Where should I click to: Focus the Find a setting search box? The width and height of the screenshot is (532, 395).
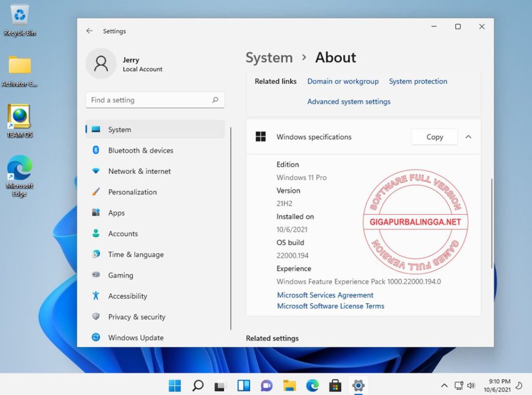click(155, 100)
